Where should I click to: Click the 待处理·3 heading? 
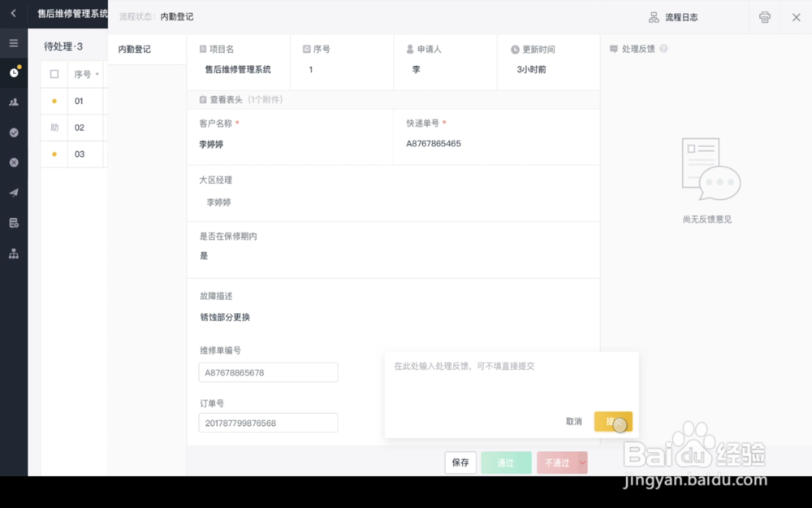[63, 46]
